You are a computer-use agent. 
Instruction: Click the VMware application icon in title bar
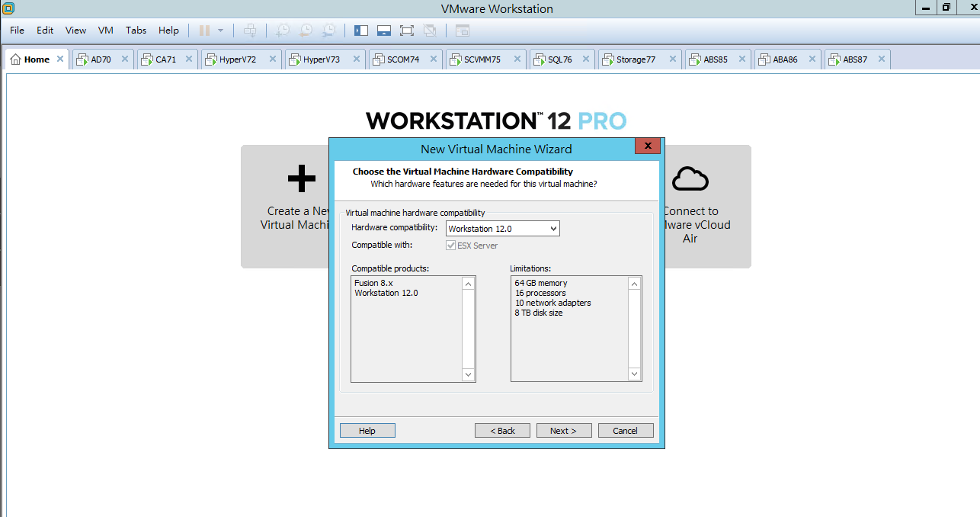click(8, 8)
